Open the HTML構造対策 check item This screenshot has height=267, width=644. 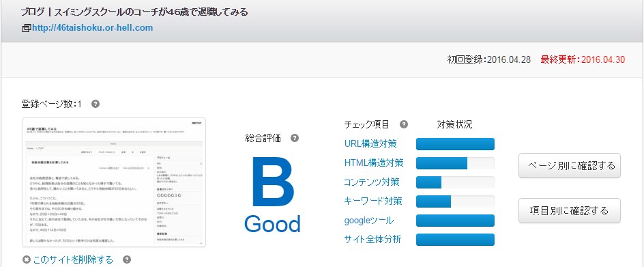coord(374,163)
